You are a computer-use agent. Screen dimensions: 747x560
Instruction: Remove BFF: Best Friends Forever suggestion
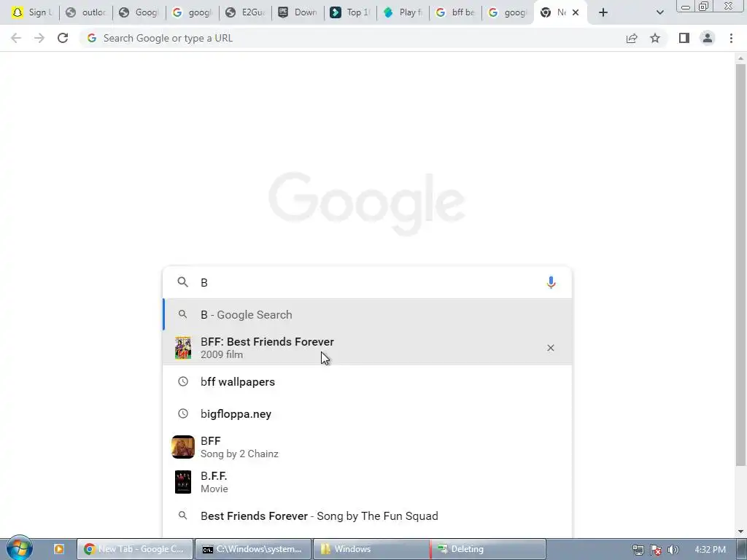(550, 348)
